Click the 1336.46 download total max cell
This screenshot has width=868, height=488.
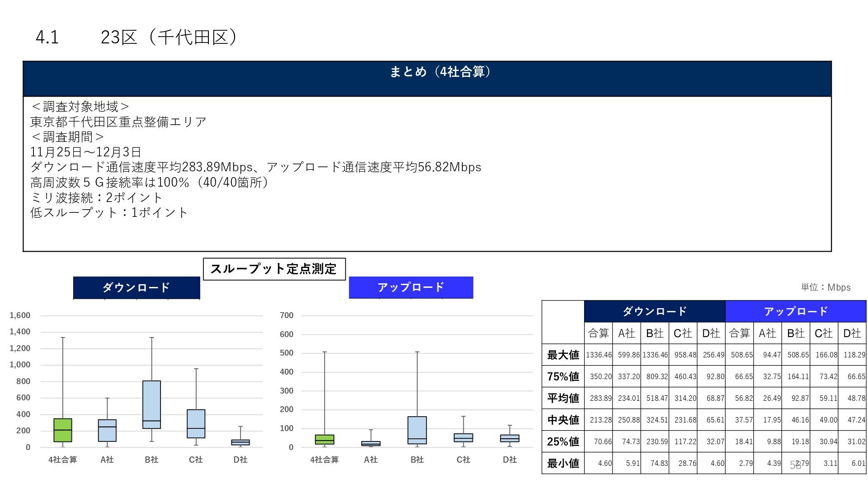[599, 355]
